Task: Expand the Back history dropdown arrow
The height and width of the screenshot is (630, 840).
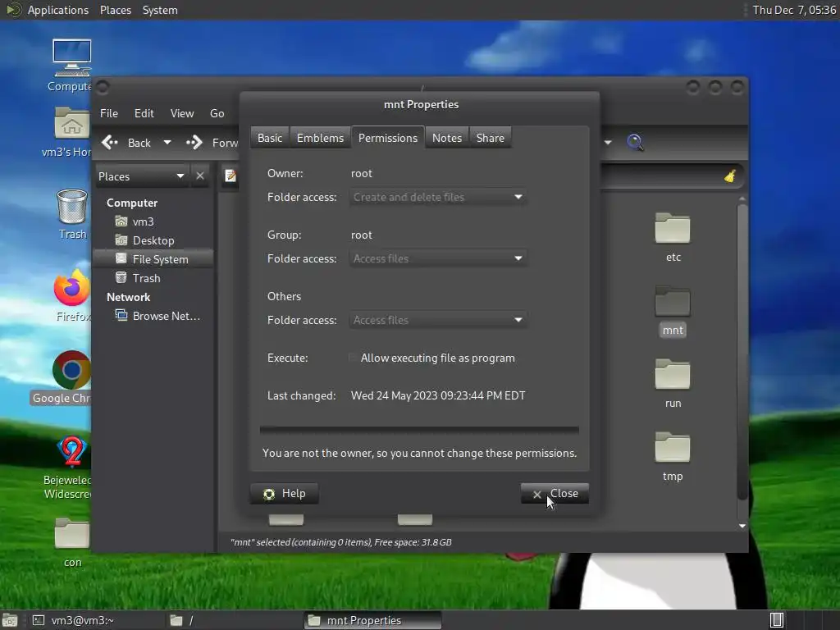Action: click(x=167, y=143)
